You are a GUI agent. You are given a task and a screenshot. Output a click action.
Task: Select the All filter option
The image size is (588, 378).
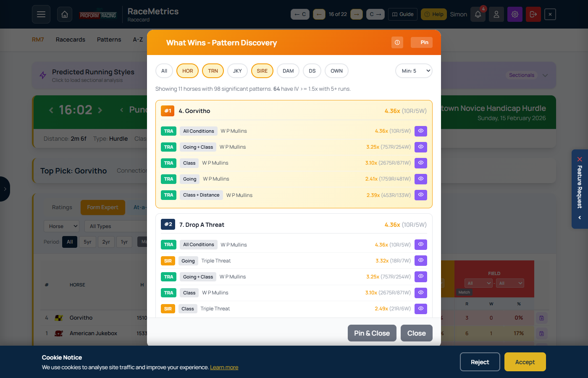164,71
